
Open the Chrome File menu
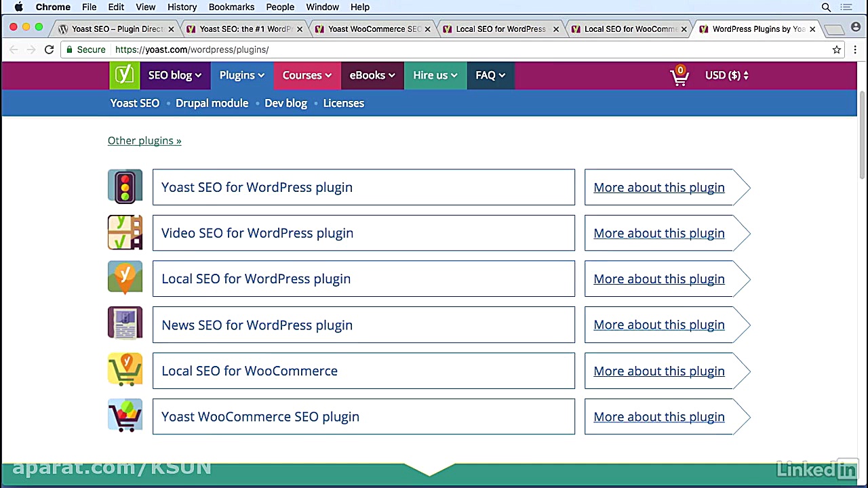(x=89, y=7)
